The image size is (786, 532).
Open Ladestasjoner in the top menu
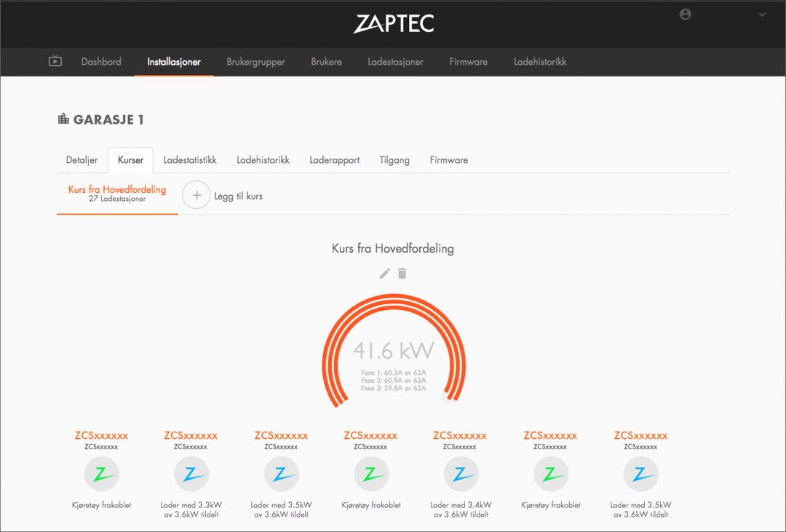coord(395,62)
